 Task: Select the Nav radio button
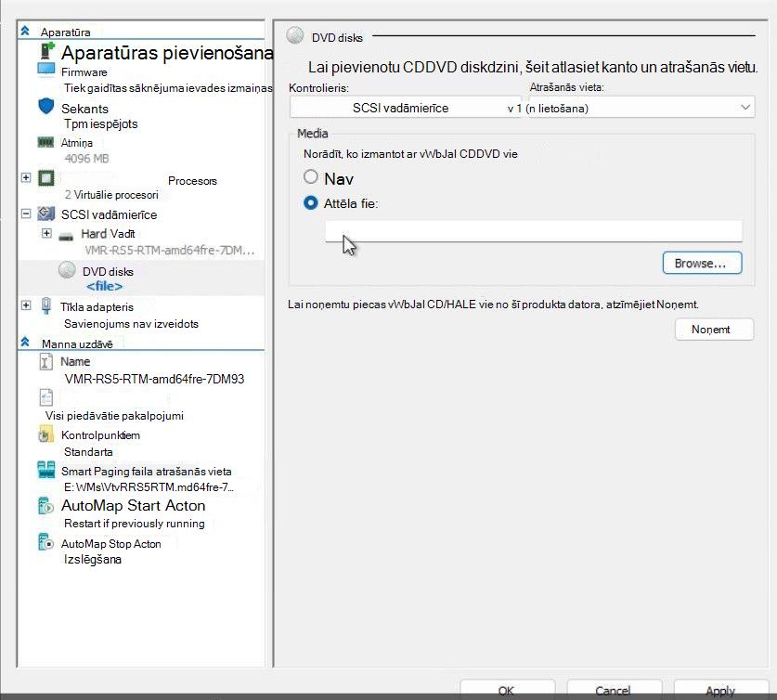pos(311,177)
